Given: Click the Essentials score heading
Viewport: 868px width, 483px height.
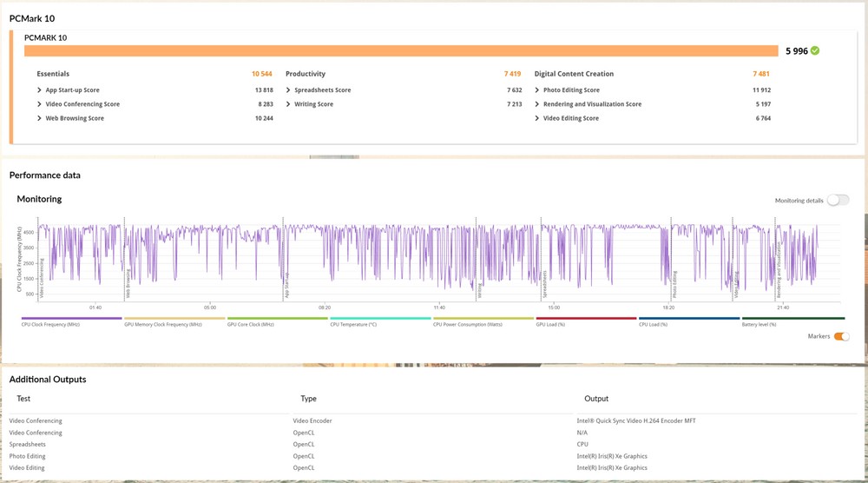Looking at the screenshot, I should (x=53, y=74).
